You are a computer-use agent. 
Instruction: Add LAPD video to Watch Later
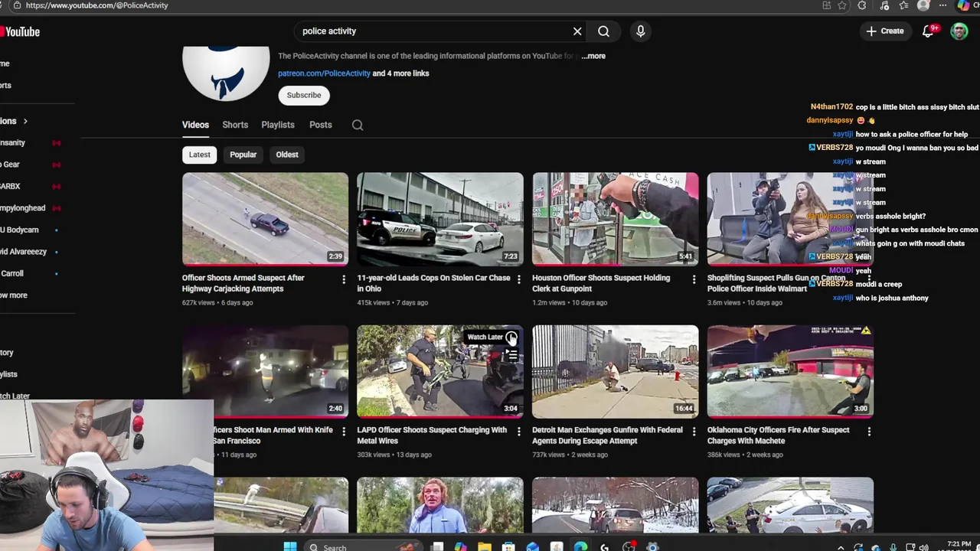coord(511,337)
